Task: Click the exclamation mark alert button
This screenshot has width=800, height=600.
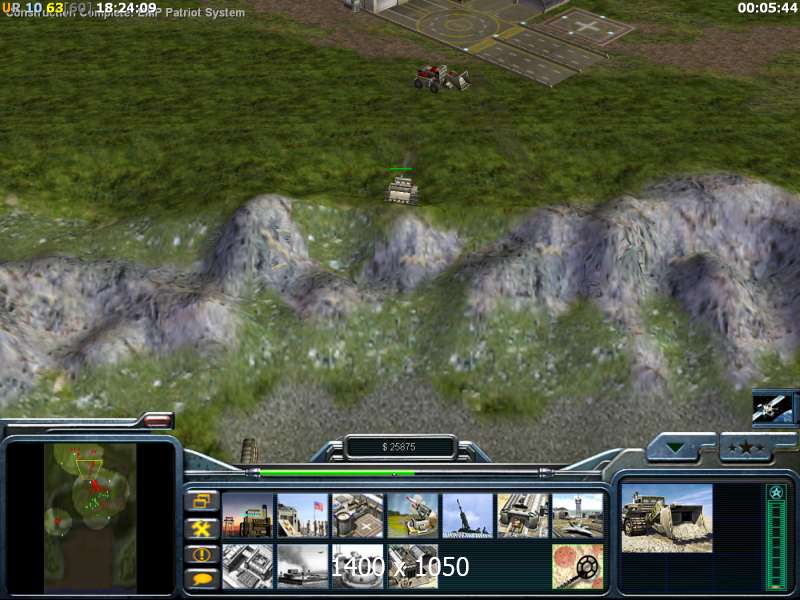Action: [202, 554]
